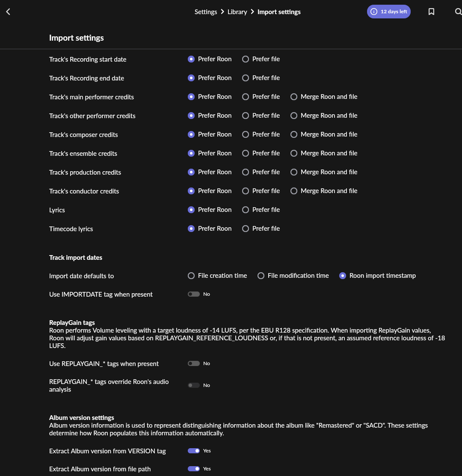Click the back arrow icon
Image resolution: width=462 pixels, height=476 pixels.
pyautogui.click(x=8, y=12)
